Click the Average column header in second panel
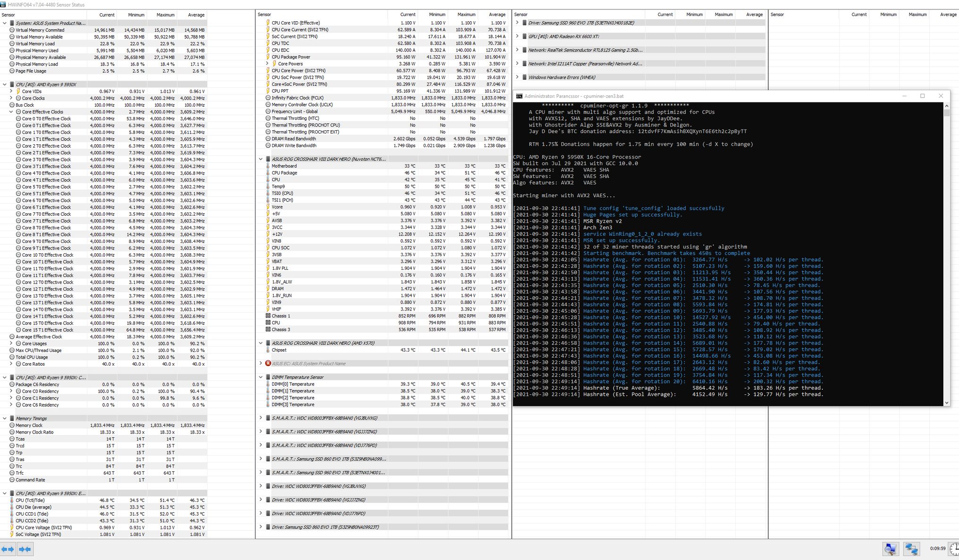959x560 pixels. point(497,15)
